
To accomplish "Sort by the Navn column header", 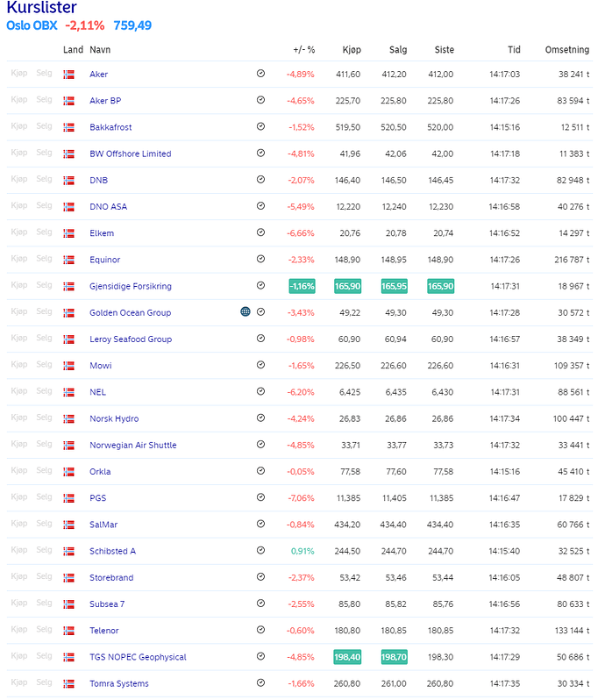I will point(100,49).
